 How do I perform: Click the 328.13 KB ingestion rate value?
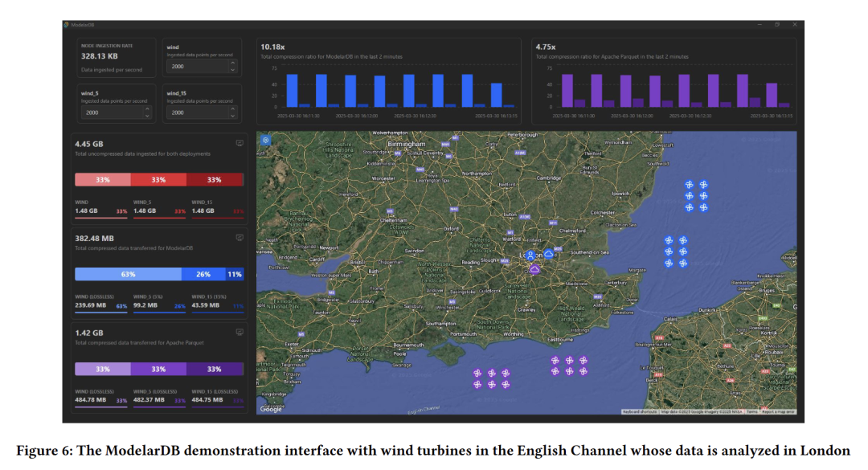(99, 56)
